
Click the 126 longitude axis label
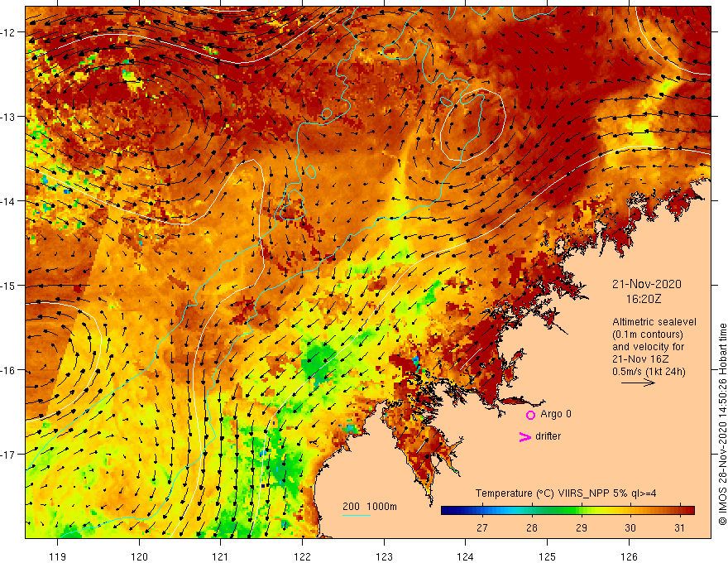pyautogui.click(x=629, y=556)
